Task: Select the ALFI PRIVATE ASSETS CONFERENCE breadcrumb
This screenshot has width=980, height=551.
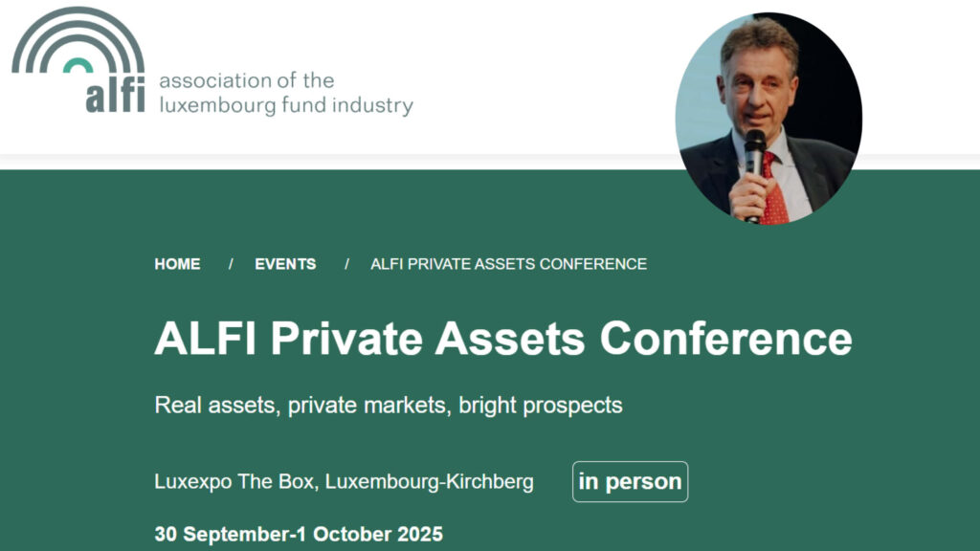Action: pos(508,264)
